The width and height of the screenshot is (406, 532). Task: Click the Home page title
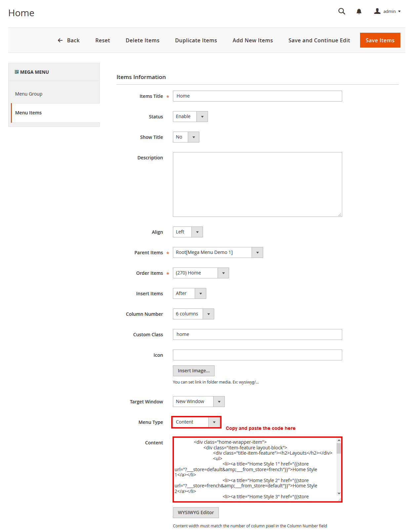click(21, 13)
